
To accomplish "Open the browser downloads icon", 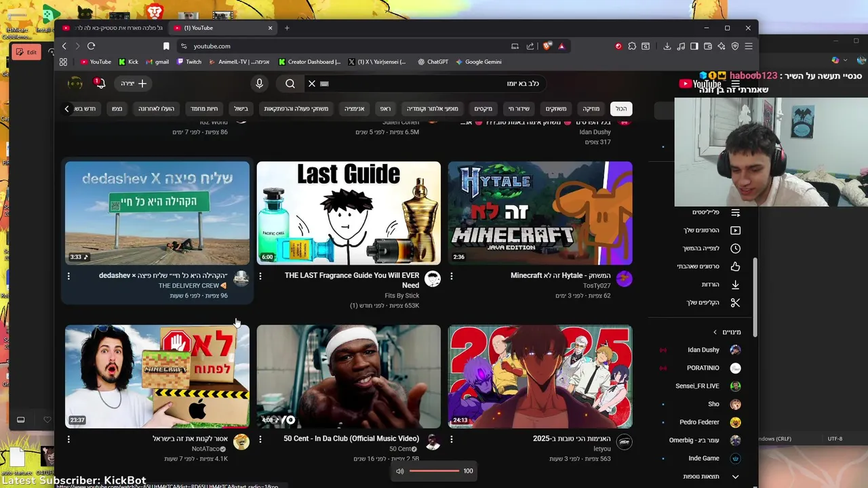I will click(667, 46).
